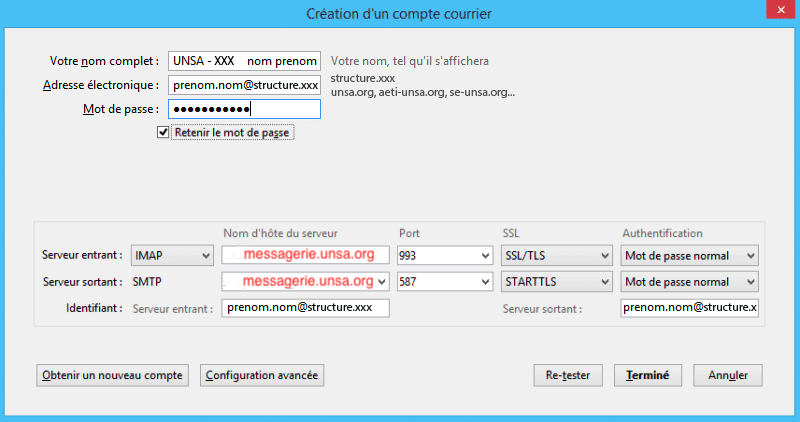Image resolution: width=800 pixels, height=422 pixels.
Task: Focus the 'Adresse électronique' email field
Action: coord(244,85)
